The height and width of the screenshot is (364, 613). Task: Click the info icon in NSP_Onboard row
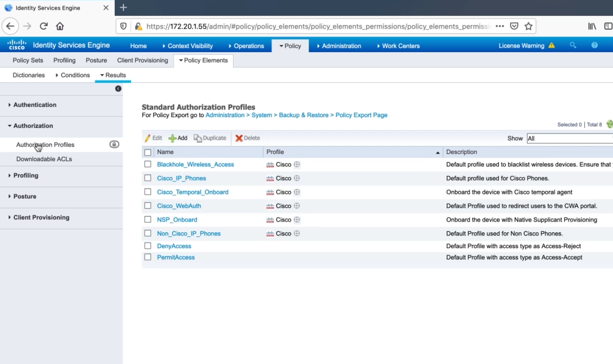(297, 220)
